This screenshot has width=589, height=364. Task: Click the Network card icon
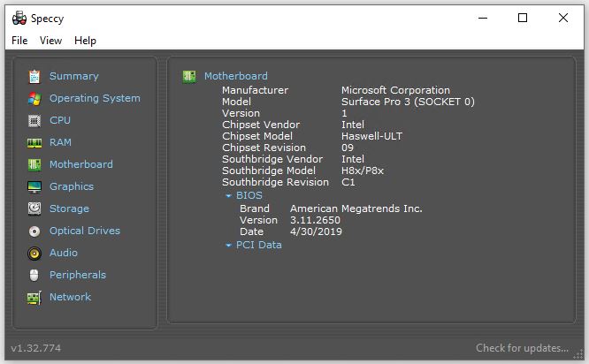point(34,298)
